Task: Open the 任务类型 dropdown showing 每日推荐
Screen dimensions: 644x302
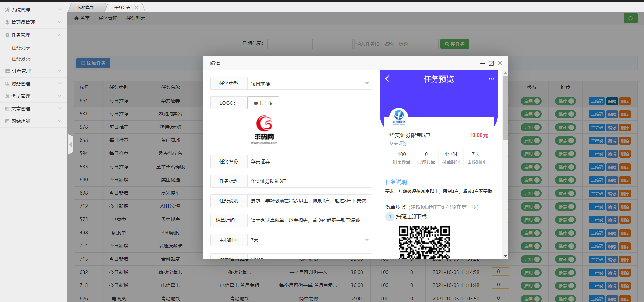Action: point(309,83)
